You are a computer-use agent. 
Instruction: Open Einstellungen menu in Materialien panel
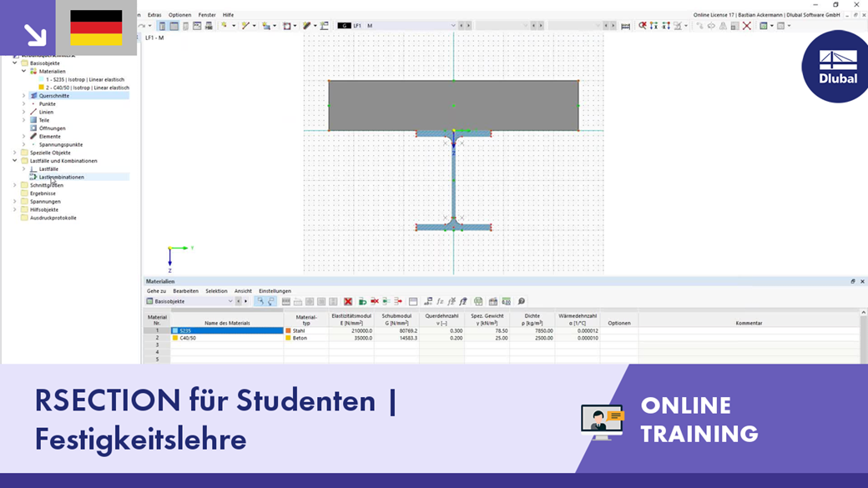coord(275,291)
